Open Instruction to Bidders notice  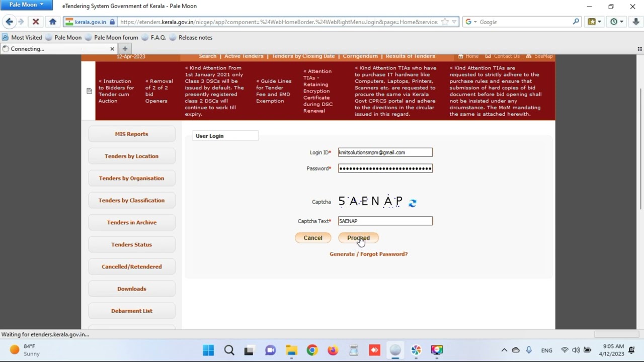(116, 91)
